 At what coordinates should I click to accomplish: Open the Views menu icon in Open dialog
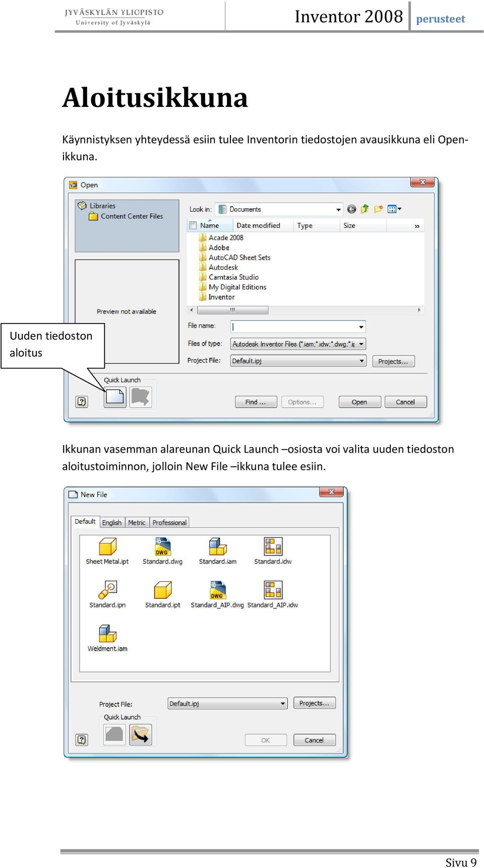[x=394, y=209]
